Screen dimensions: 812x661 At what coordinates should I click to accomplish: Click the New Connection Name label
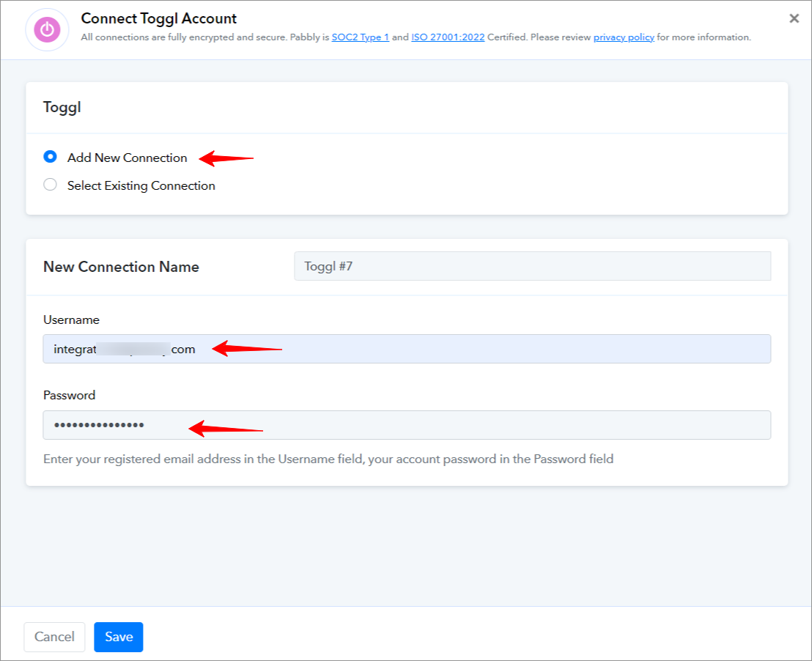coord(121,266)
